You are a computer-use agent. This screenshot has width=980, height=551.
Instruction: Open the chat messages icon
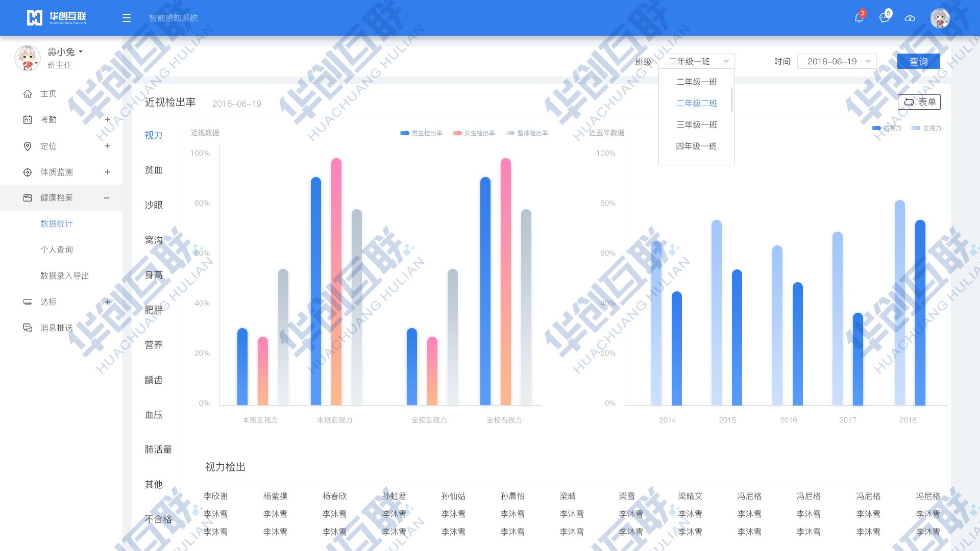point(885,18)
